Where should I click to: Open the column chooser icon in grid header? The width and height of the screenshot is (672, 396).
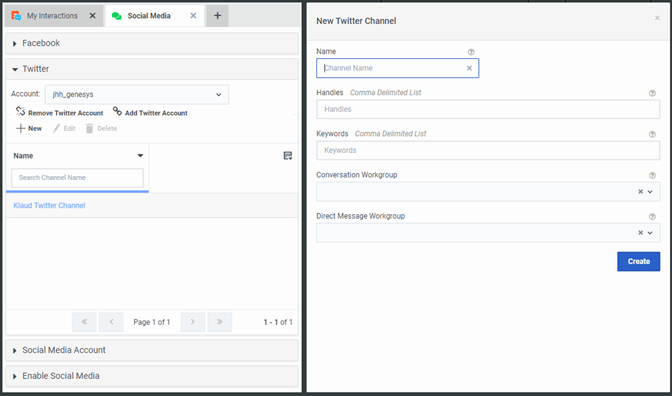coord(288,156)
